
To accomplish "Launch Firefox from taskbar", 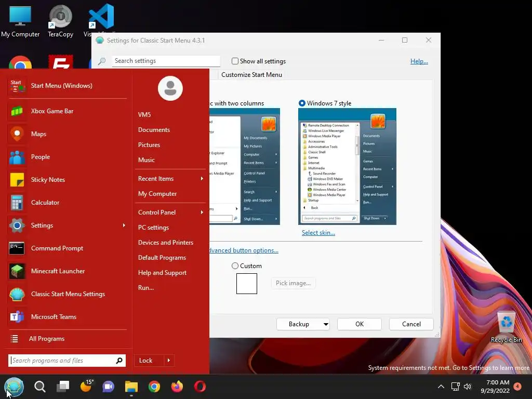I will 177,387.
